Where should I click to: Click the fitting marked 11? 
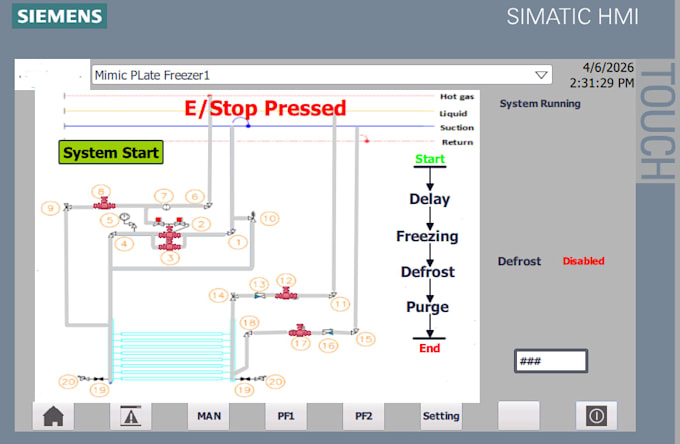click(333, 295)
